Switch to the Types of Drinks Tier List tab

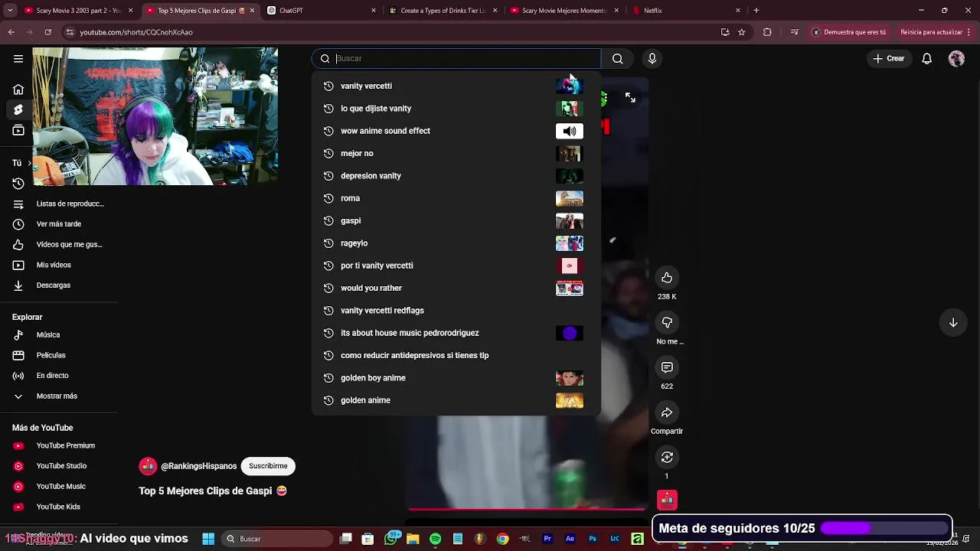click(443, 11)
